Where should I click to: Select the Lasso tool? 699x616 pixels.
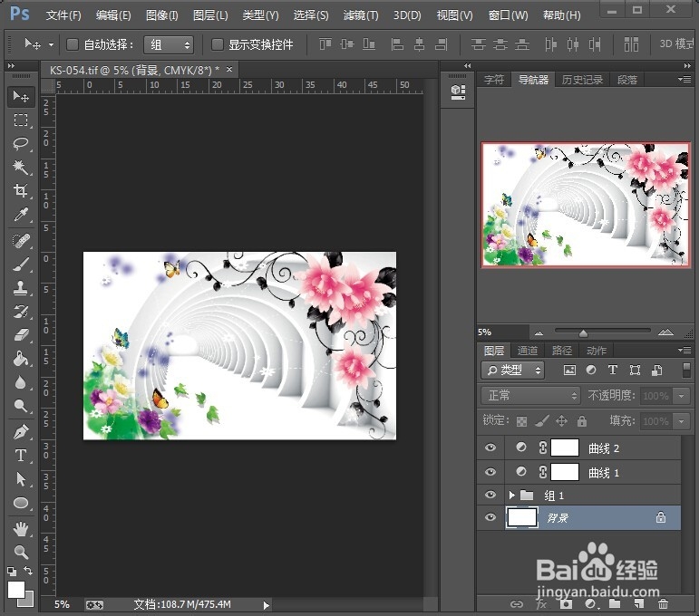pos(21,143)
